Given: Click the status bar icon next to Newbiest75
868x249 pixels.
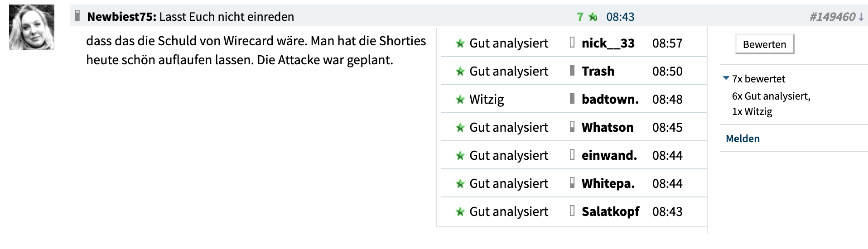Looking at the screenshot, I should coord(77,16).
